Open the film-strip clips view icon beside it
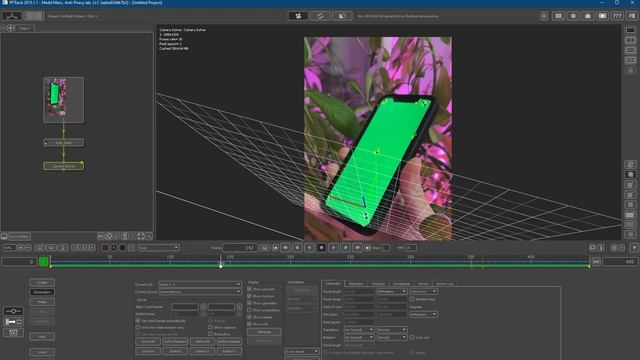Screen dimensions: 640x360 [x=33, y=16]
